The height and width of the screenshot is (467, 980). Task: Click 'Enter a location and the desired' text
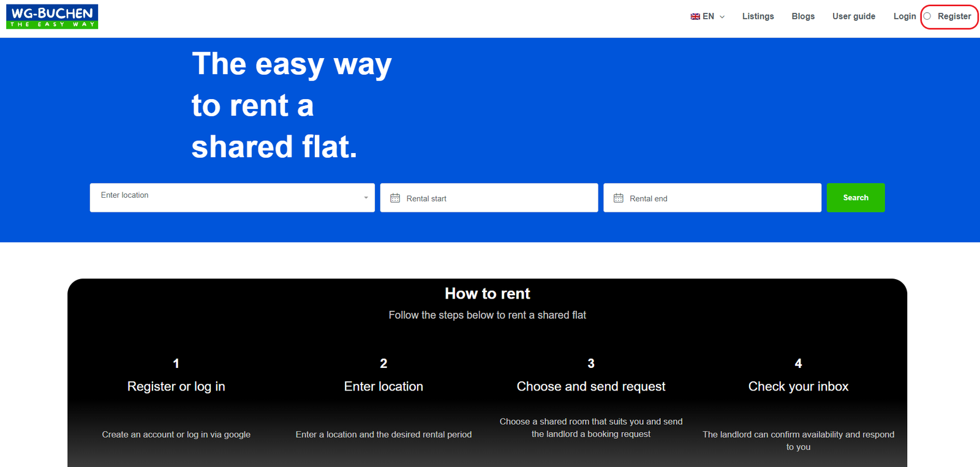383,435
